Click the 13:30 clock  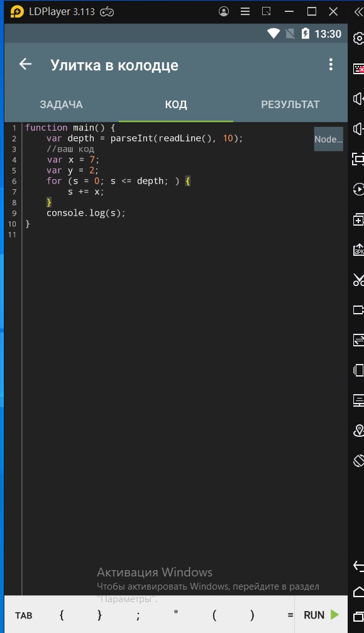(328, 34)
